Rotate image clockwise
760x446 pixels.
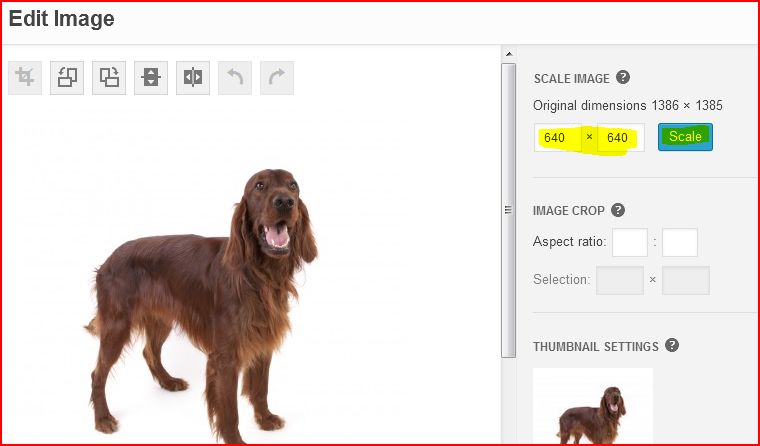[x=109, y=78]
